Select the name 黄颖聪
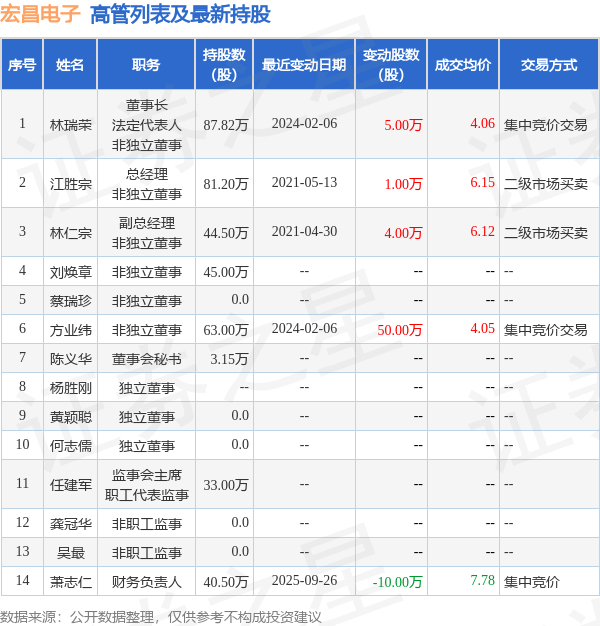 pyautogui.click(x=71, y=417)
